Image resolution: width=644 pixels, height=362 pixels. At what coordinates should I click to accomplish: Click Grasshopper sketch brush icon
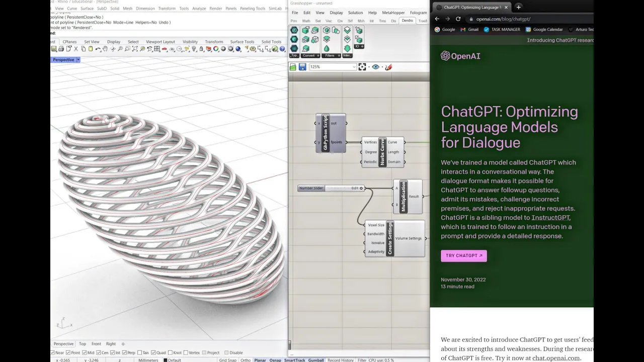pyautogui.click(x=388, y=67)
